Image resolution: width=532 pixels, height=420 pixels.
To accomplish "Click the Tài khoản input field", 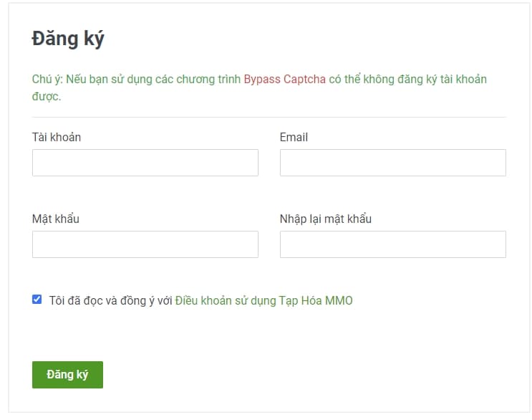I will click(x=145, y=163).
